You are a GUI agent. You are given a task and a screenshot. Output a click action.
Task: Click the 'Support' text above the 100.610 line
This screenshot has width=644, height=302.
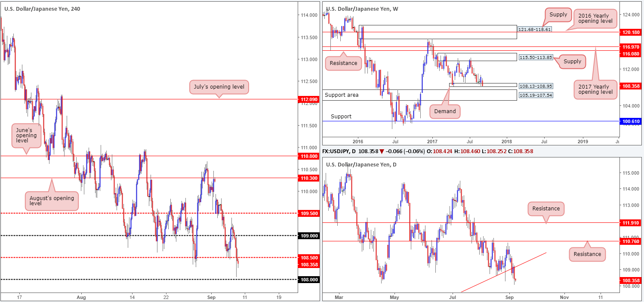(x=341, y=116)
